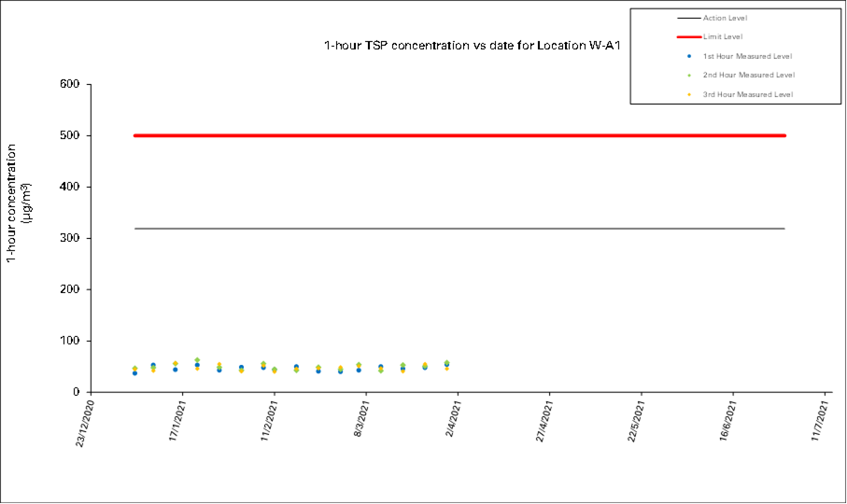847x504 pixels.
Task: Click the red Limit Level line in chart
Action: tap(458, 135)
